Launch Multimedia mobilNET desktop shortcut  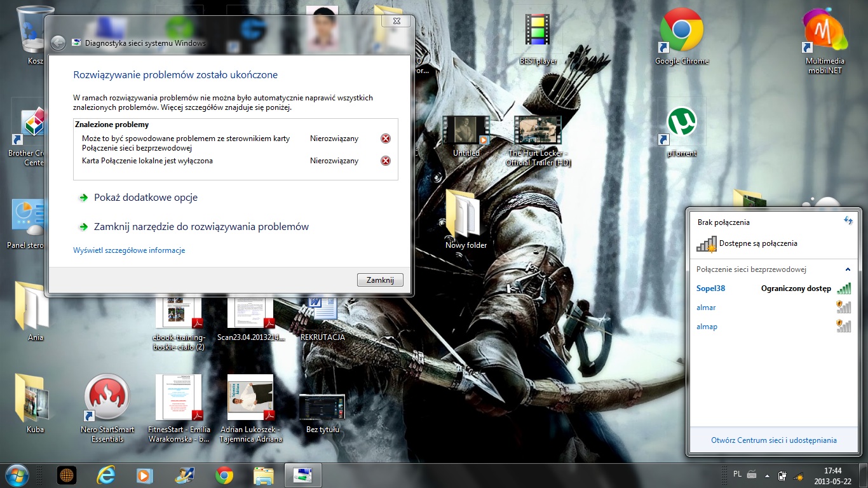(x=824, y=40)
